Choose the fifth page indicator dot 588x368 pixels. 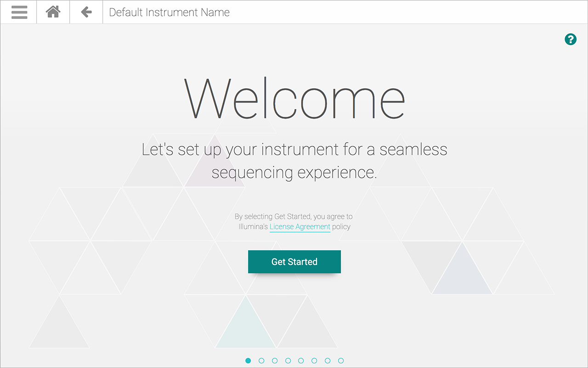click(301, 361)
